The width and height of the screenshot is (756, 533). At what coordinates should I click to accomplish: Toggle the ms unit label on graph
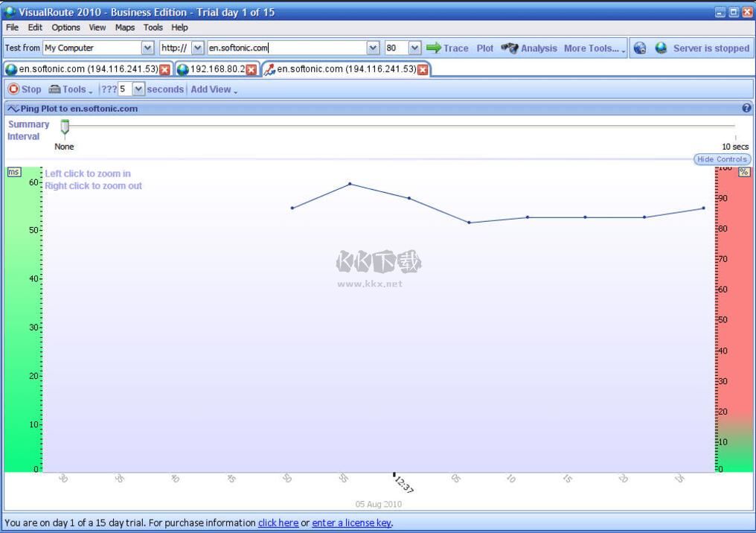(x=13, y=172)
